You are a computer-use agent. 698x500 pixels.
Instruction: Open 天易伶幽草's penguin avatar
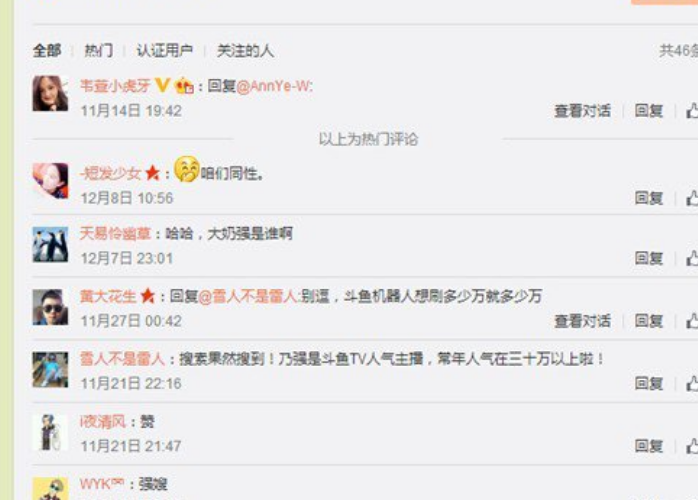tap(50, 244)
